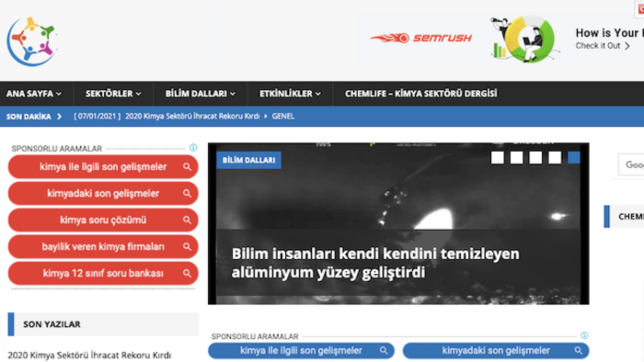Click the GENEL category link in ticker

click(x=283, y=117)
